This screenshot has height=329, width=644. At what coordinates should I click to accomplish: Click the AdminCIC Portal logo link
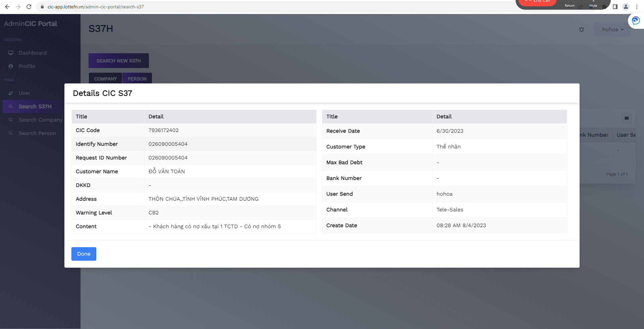(x=31, y=24)
